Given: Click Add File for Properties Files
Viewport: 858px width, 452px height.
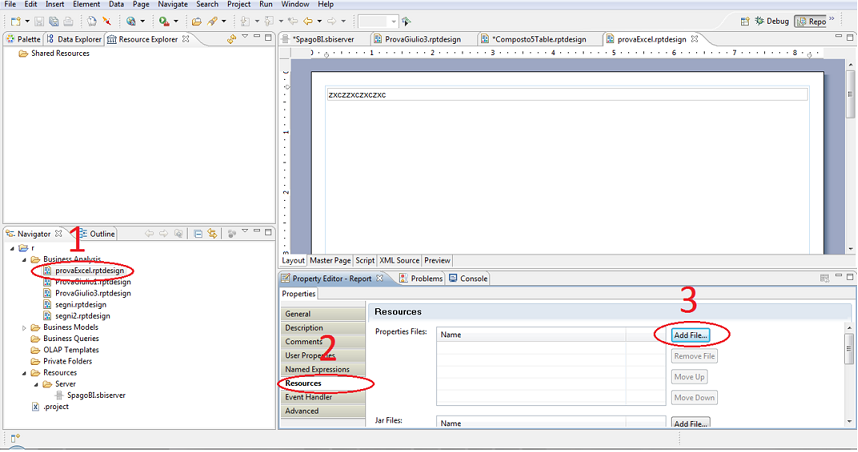Looking at the screenshot, I should 691,335.
